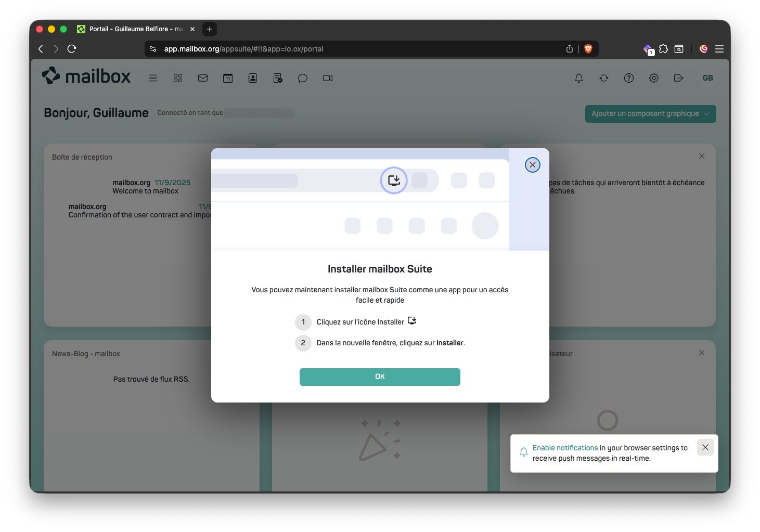760x532 pixels.
Task: Dismiss the notifications toast
Action: point(705,447)
